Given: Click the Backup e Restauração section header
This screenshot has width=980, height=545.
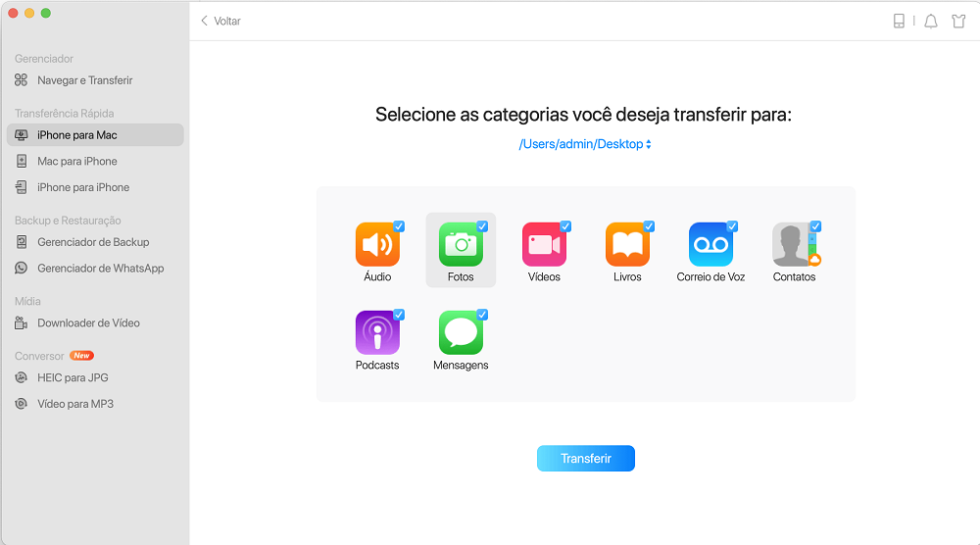Looking at the screenshot, I should coord(68,221).
